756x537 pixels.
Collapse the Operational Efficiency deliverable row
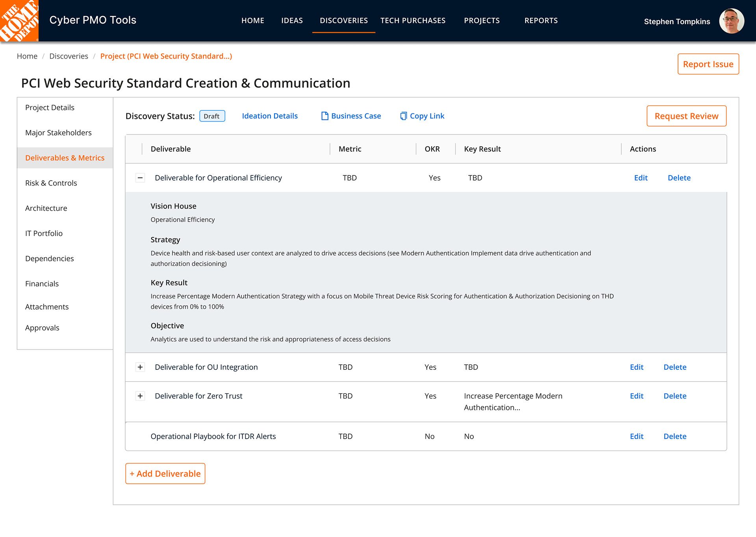point(140,178)
